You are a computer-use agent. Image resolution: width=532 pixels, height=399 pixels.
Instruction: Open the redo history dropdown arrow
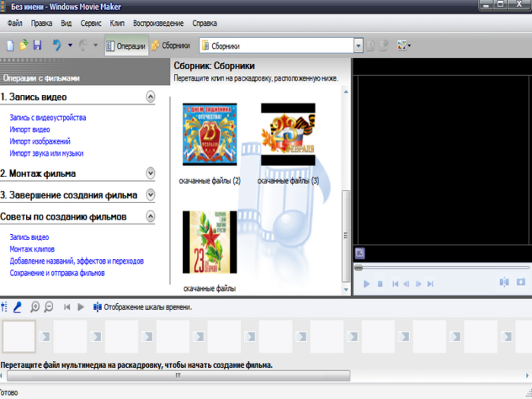coord(96,45)
